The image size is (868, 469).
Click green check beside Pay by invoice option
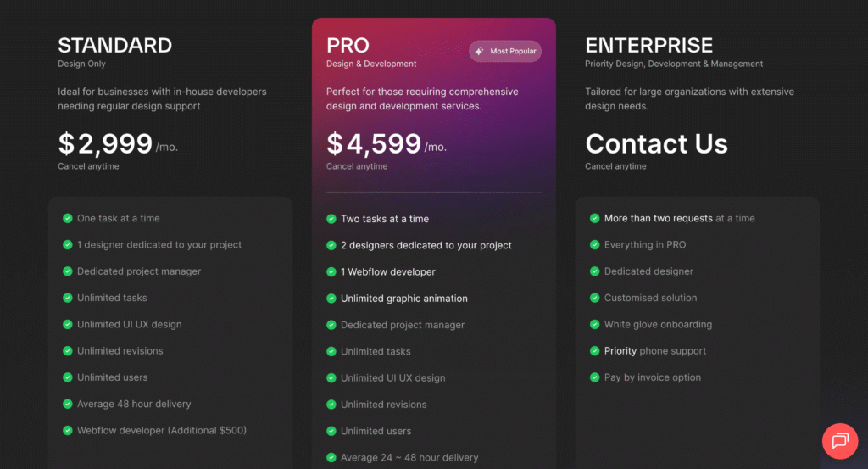click(x=594, y=377)
